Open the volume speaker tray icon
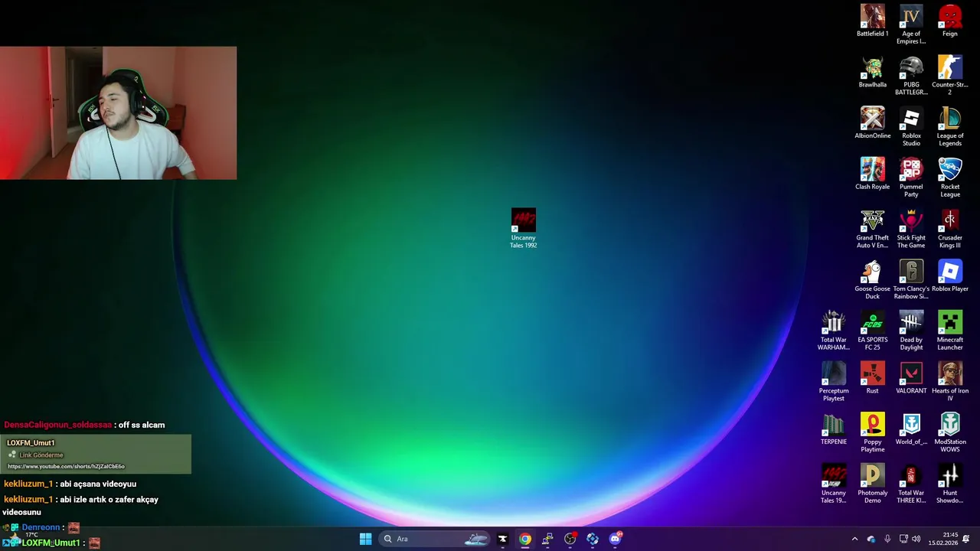 coord(917,539)
